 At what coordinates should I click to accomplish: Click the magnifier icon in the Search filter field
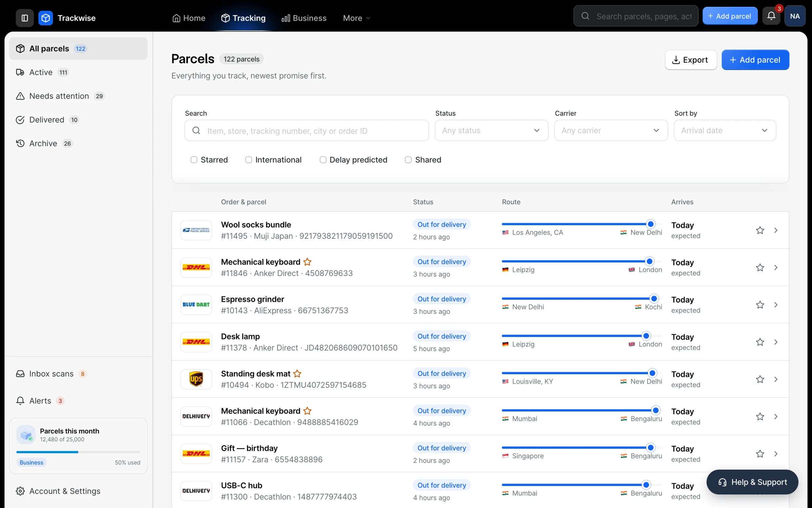pos(196,130)
